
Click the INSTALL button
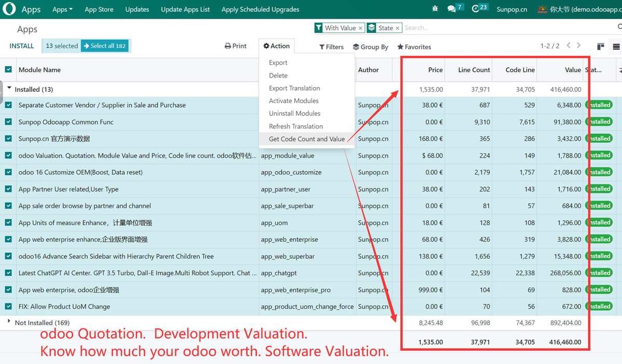coord(22,46)
